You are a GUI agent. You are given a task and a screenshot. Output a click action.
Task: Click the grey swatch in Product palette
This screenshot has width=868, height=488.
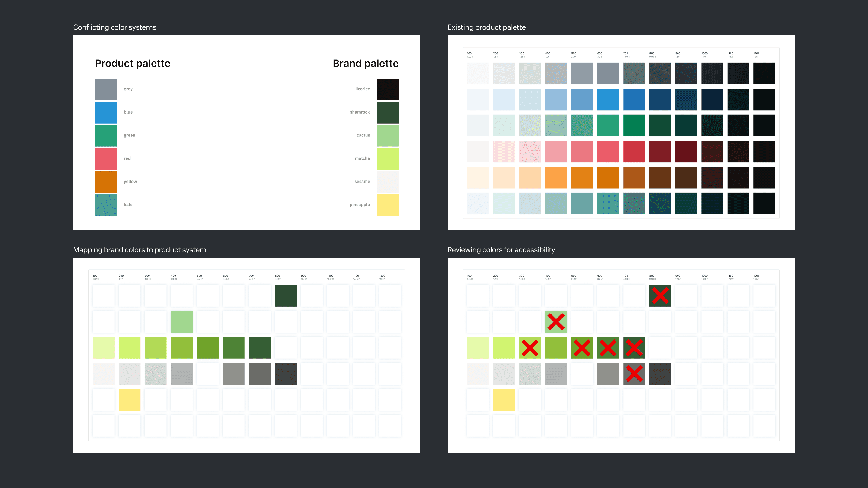click(x=105, y=89)
